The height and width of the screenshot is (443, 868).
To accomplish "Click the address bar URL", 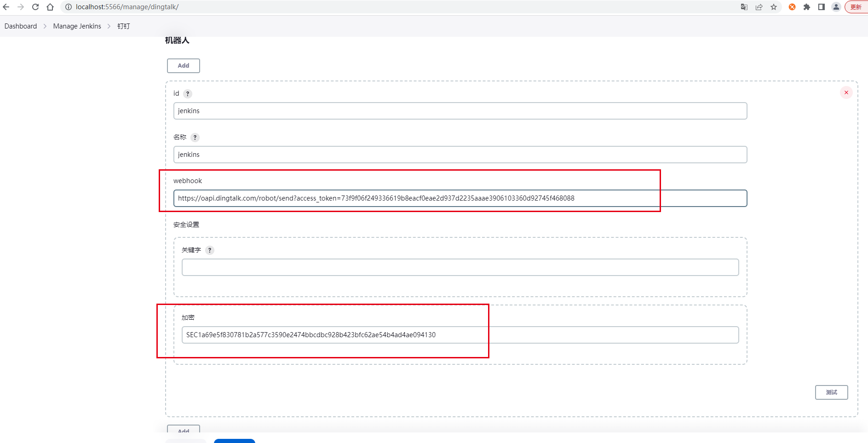I will coord(127,7).
